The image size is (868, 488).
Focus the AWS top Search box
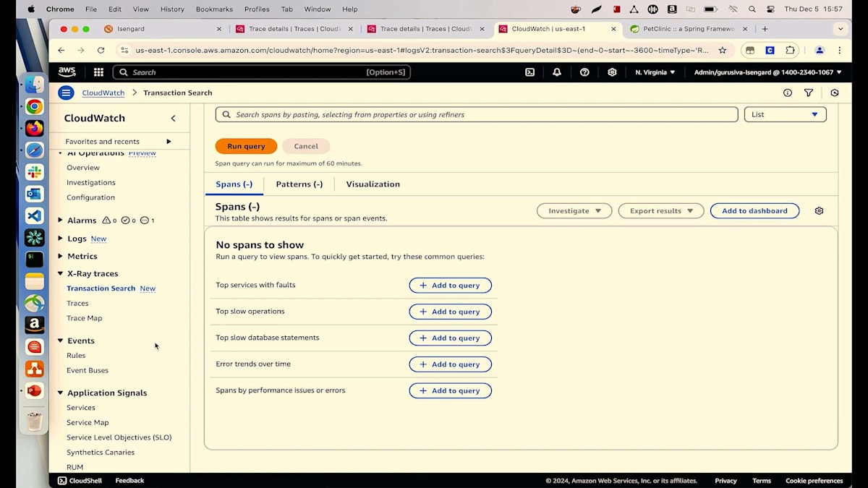tap(262, 72)
